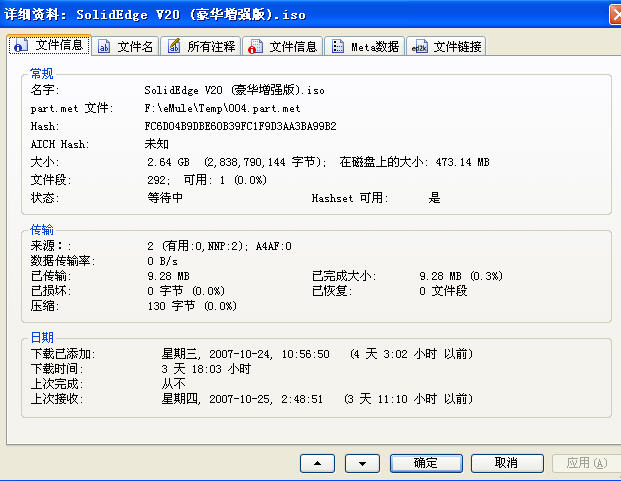Click the 已传输 value 9.28 MB
The height and width of the screenshot is (481, 621).
click(x=168, y=276)
